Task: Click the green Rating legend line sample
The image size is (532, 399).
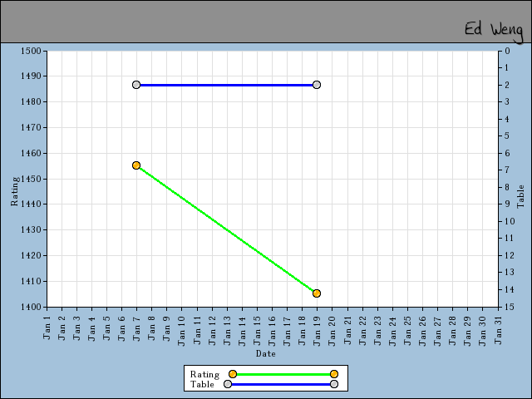Action: [x=283, y=374]
